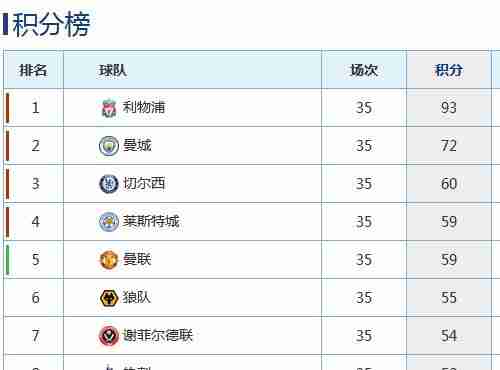
Task: Click the Chelsea club crest icon
Action: [x=109, y=184]
